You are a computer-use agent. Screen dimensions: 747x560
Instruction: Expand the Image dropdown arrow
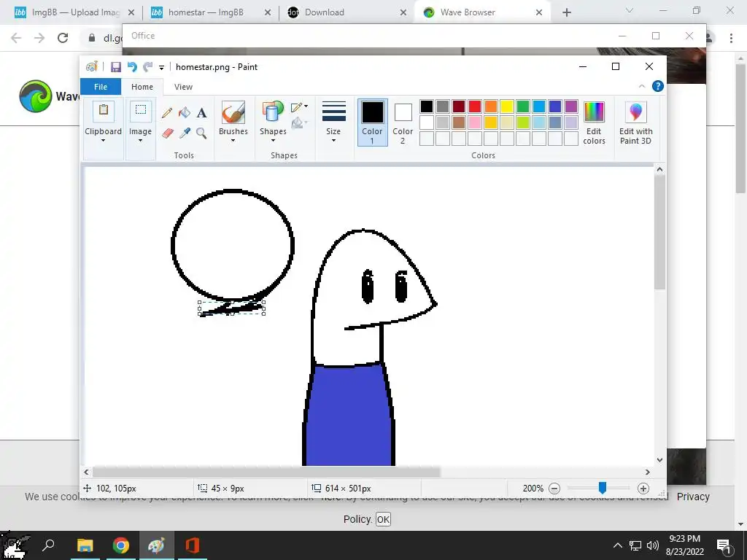point(141,141)
